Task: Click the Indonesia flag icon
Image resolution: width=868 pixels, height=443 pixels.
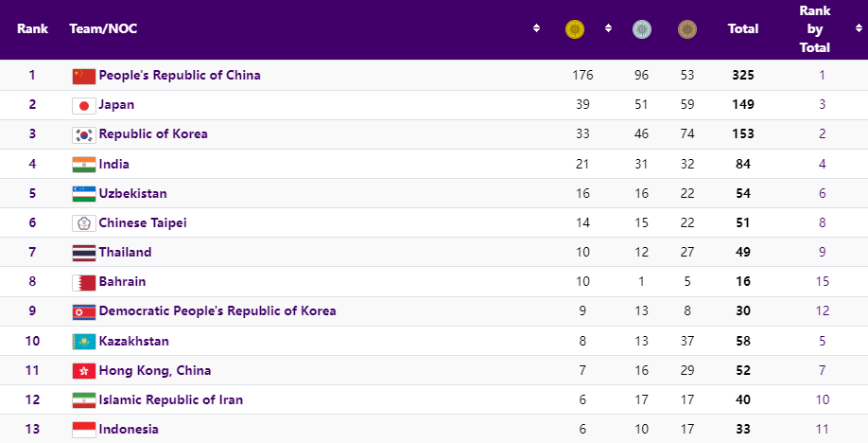Action: (x=83, y=430)
